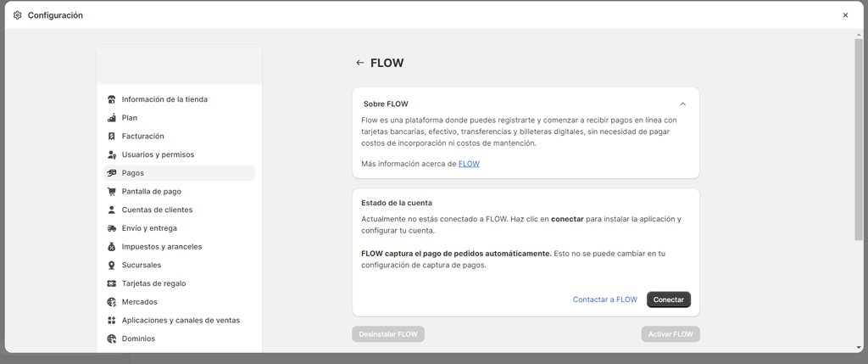Click the Desinstalar FLOW button
868x364 pixels.
388,334
